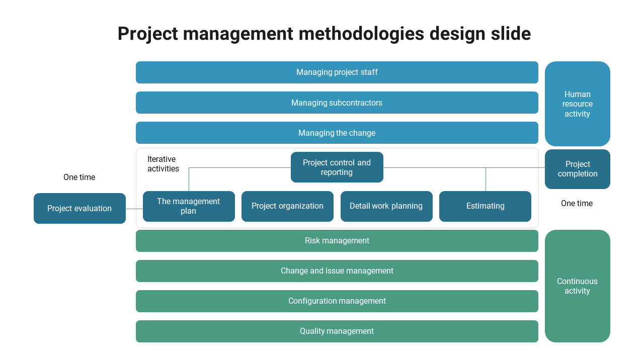Select The management plan box

click(x=189, y=206)
